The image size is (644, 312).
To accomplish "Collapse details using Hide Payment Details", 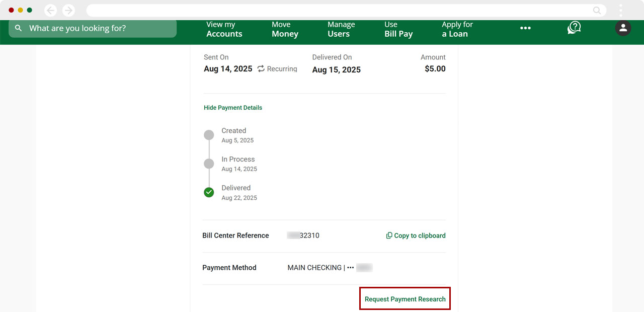I will 232,107.
